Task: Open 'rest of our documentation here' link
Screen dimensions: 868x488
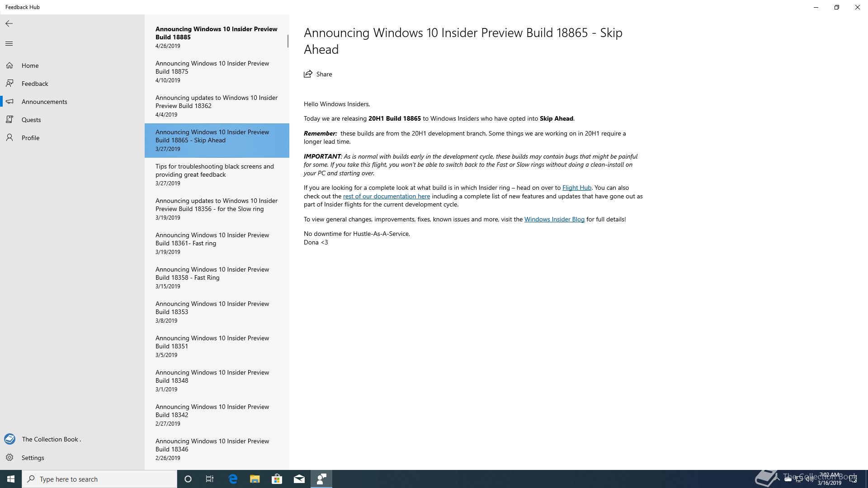Action: [x=387, y=196]
